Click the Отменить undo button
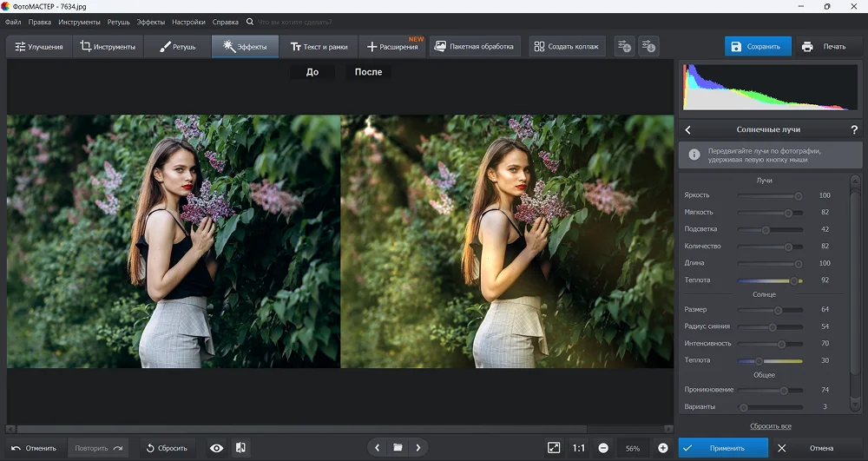 pyautogui.click(x=35, y=448)
